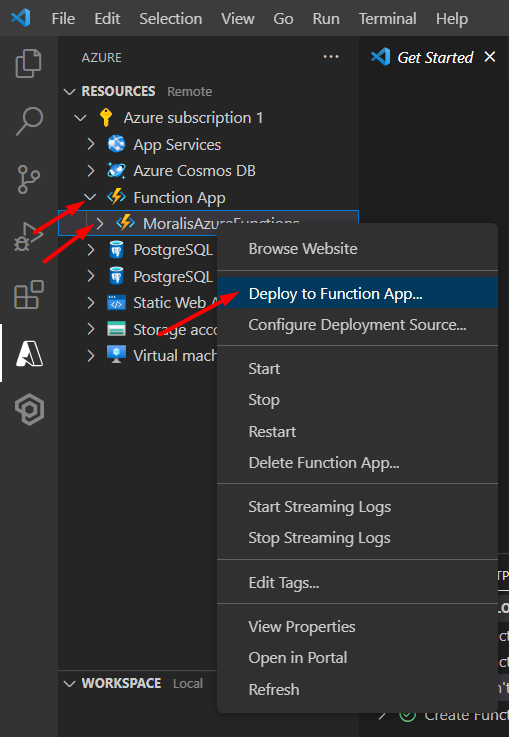Image resolution: width=509 pixels, height=737 pixels.
Task: Click Start in the context menu
Action: (357, 368)
